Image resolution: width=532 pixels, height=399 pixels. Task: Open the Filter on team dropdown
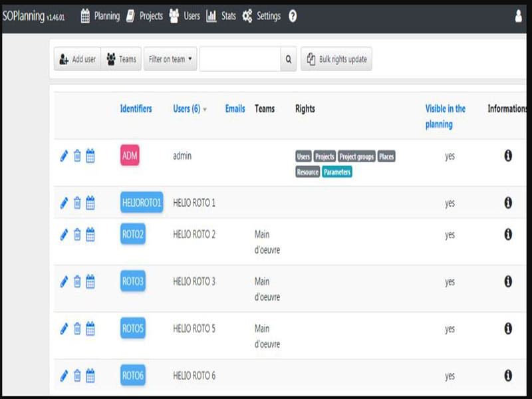coord(170,59)
